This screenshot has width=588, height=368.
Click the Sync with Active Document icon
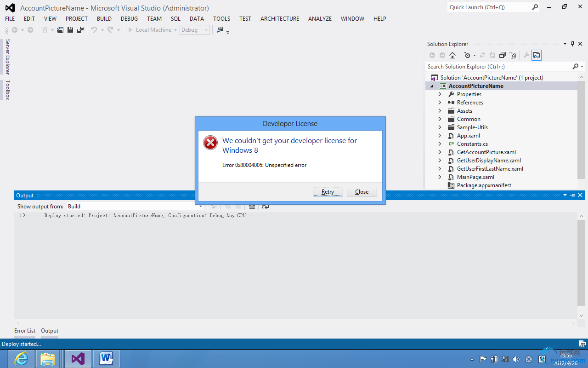point(482,55)
